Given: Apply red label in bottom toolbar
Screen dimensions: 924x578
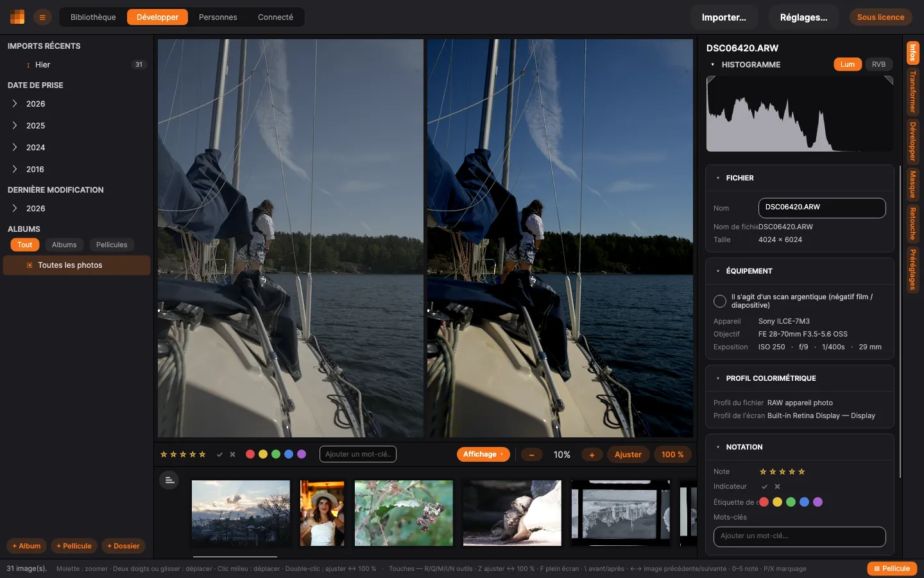Looking at the screenshot, I should click(250, 454).
